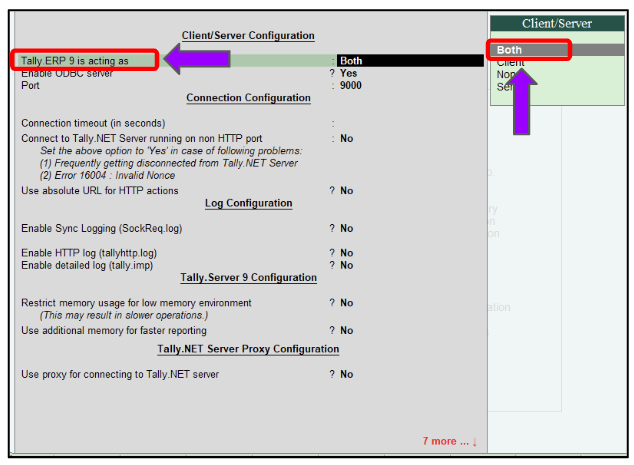Click 'Frequently getting disconnected from Tally.NET Server' note

[x=169, y=163]
